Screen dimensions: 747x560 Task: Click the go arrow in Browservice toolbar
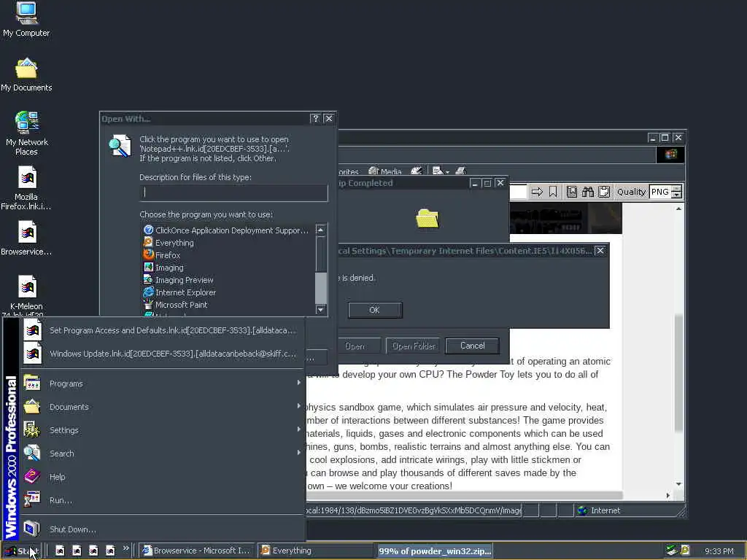coord(537,192)
